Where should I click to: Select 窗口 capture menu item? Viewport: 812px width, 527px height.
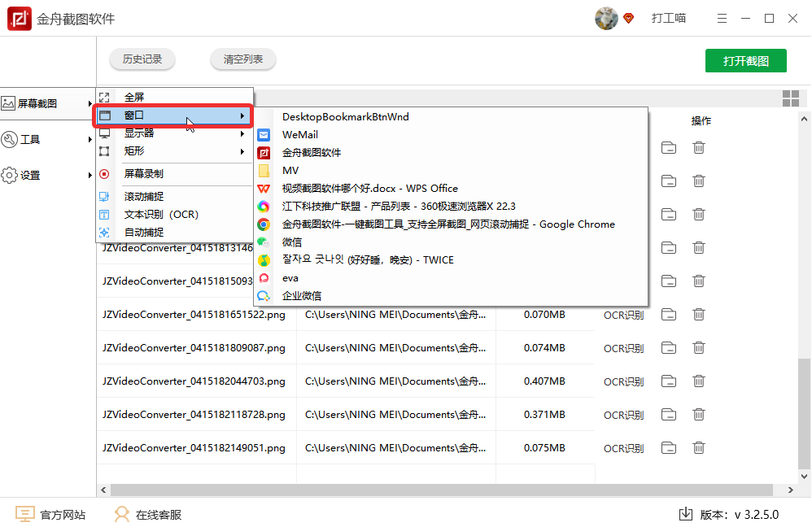pyautogui.click(x=173, y=115)
